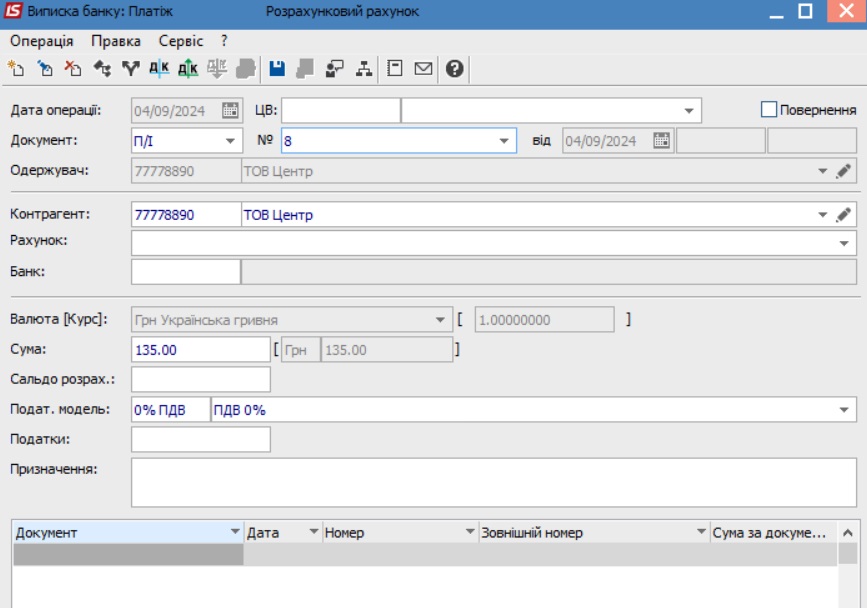The width and height of the screenshot is (867, 608).
Task: Click the exchange rate field 1.00000000
Action: (545, 319)
